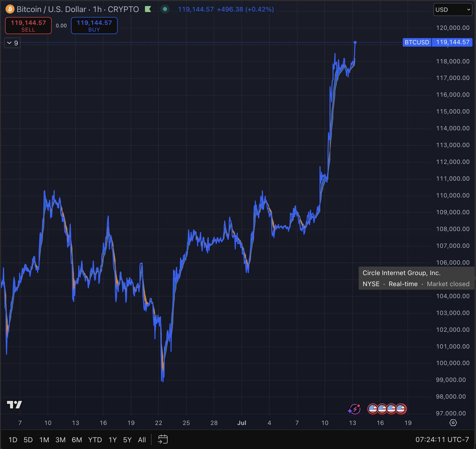Click the SELL button showing 119,144.57
The image size is (476, 449).
click(x=28, y=25)
